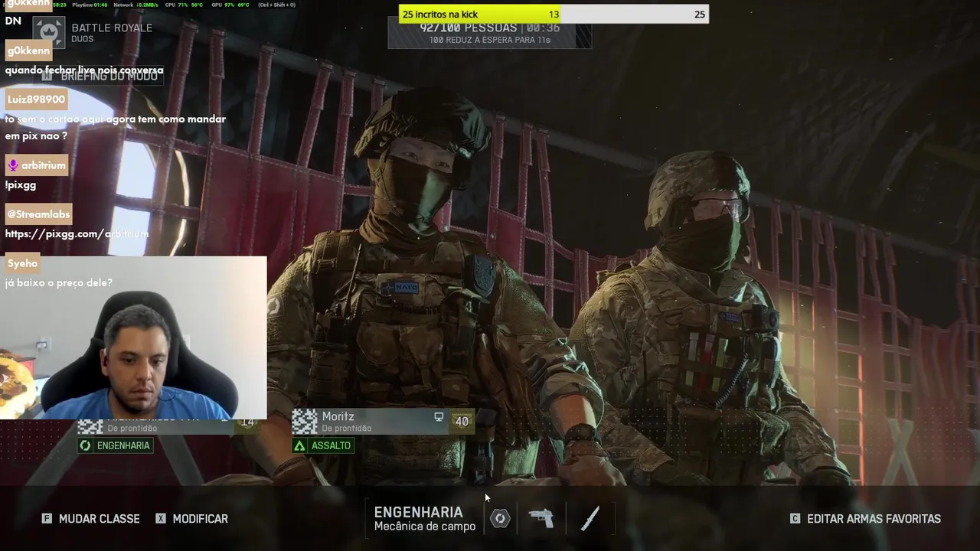Click the ASSALTO class label
The height and width of the screenshot is (551, 980).
point(331,445)
